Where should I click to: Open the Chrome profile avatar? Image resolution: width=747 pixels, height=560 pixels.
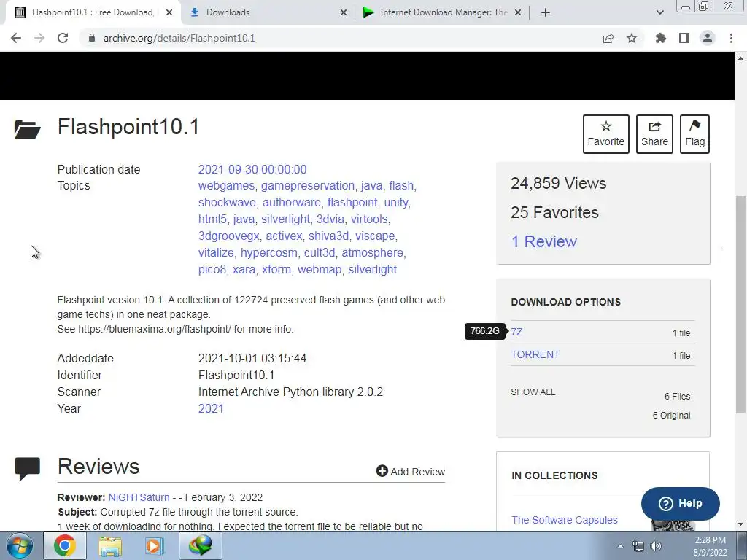708,38
